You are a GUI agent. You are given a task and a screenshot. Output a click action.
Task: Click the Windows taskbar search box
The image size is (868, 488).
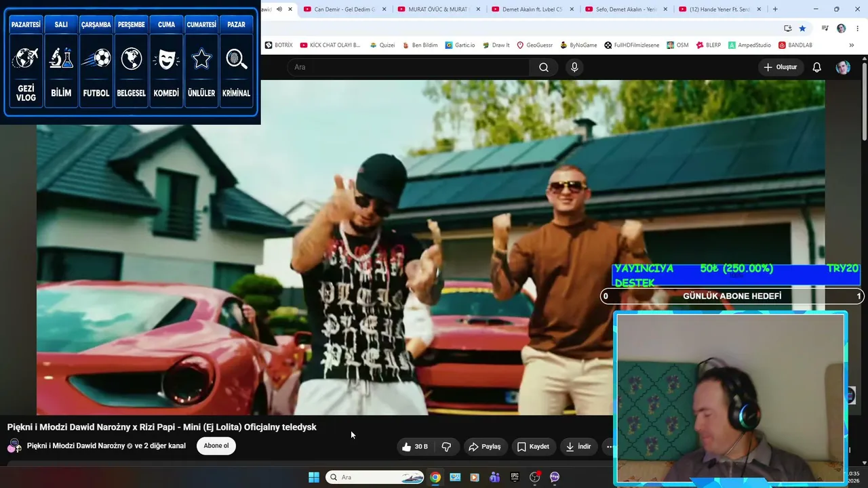(376, 477)
